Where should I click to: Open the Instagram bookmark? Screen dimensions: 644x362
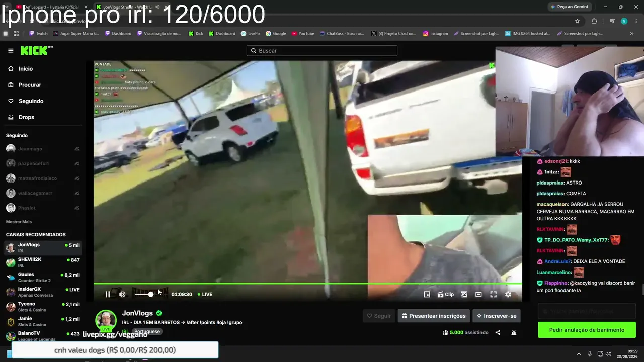point(435,34)
